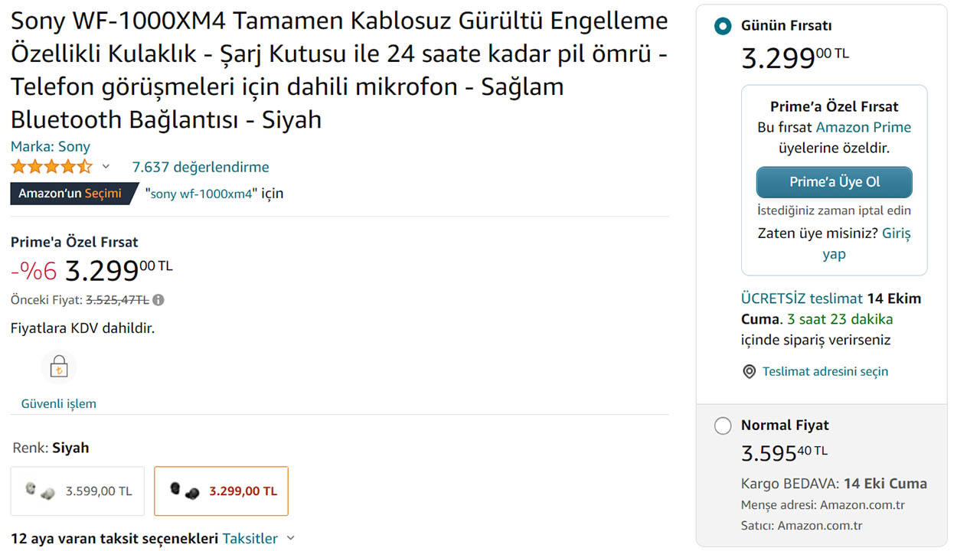Image resolution: width=980 pixels, height=551 pixels.
Task: Click the Amazon'un Seçimi badge
Action: pos(70,194)
